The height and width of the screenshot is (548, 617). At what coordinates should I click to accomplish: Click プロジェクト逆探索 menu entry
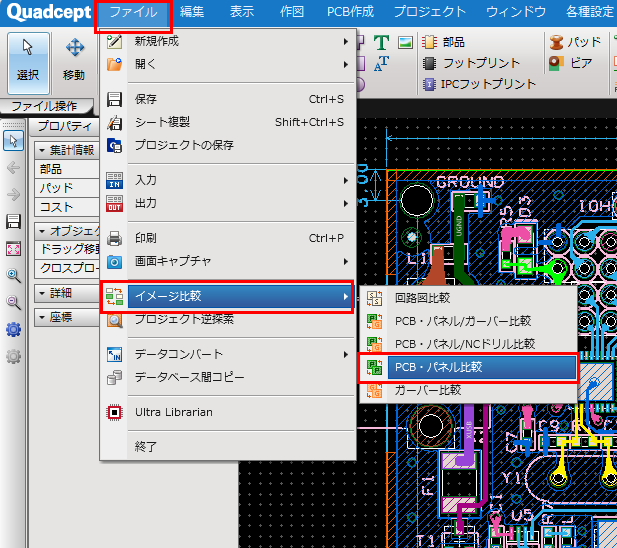(228, 319)
